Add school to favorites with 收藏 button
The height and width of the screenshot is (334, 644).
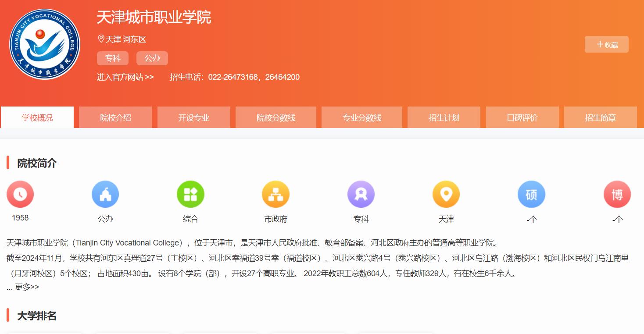coord(606,44)
